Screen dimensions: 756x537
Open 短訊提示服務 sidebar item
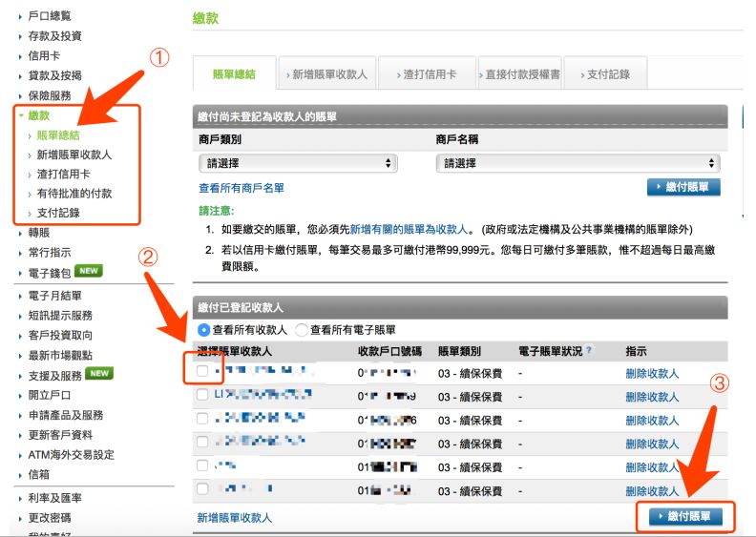(x=60, y=316)
